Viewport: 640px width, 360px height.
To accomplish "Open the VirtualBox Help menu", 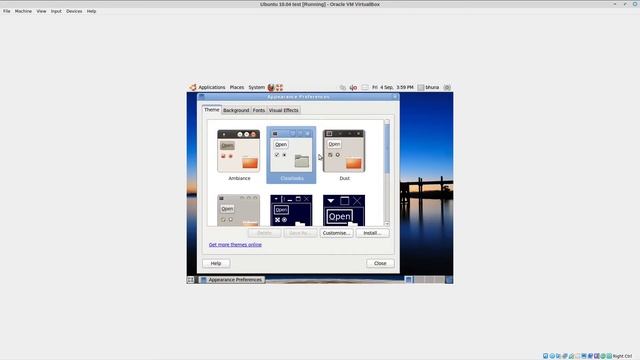I will 91,11.
